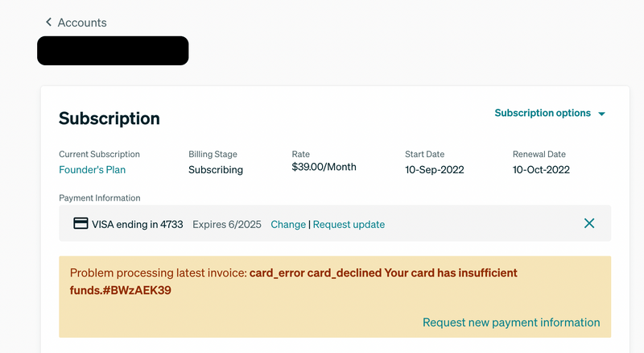Screen dimensions: 644x353
Task: Click the Expires 6/2025 text
Action: pyautogui.click(x=227, y=224)
